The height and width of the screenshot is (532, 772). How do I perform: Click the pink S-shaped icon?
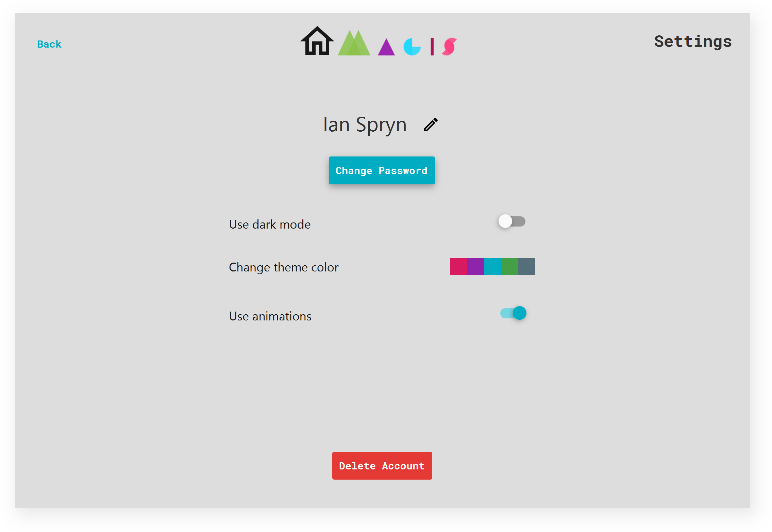449,46
